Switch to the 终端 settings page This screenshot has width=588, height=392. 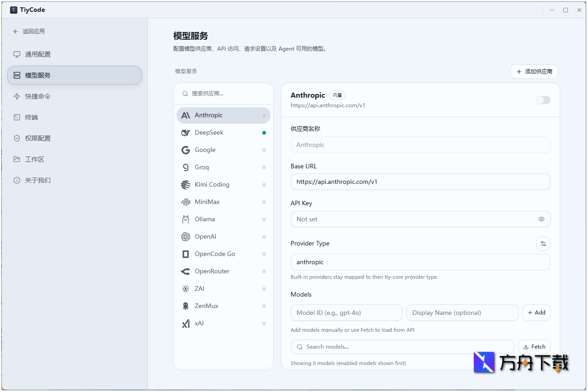pos(74,117)
